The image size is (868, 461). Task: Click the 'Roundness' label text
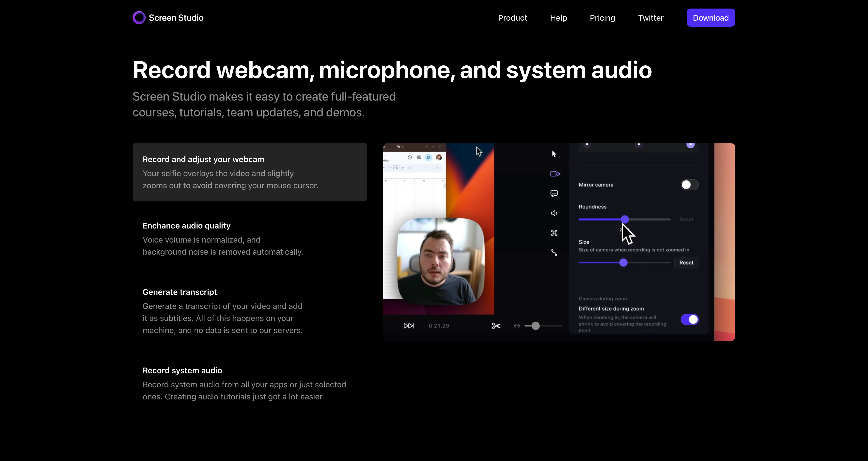[592, 207]
